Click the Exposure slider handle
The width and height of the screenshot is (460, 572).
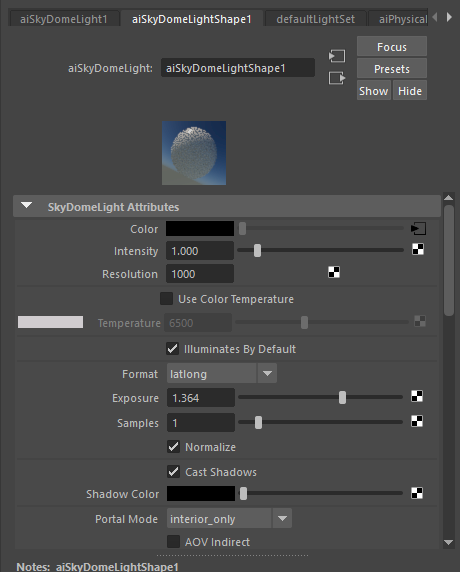(x=342, y=397)
